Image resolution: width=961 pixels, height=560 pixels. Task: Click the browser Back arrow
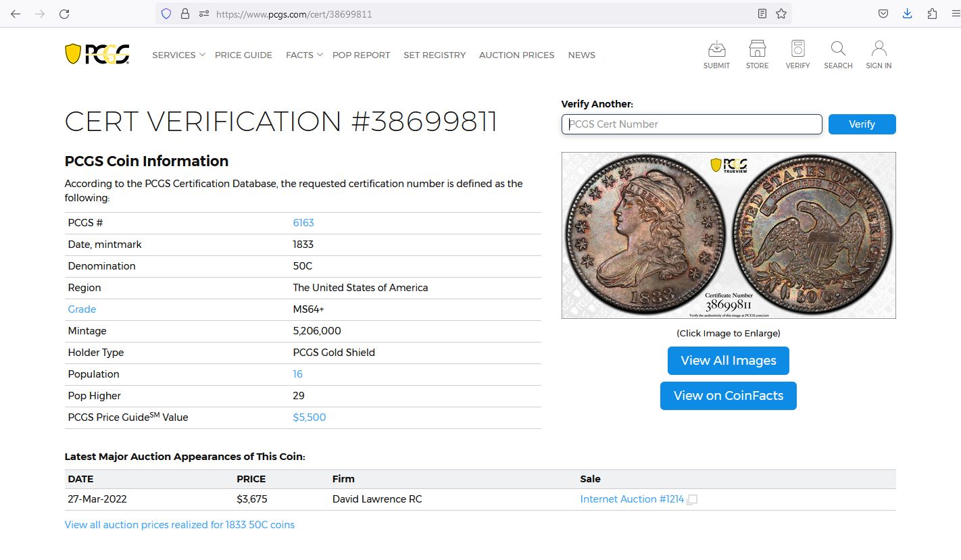coord(16,14)
